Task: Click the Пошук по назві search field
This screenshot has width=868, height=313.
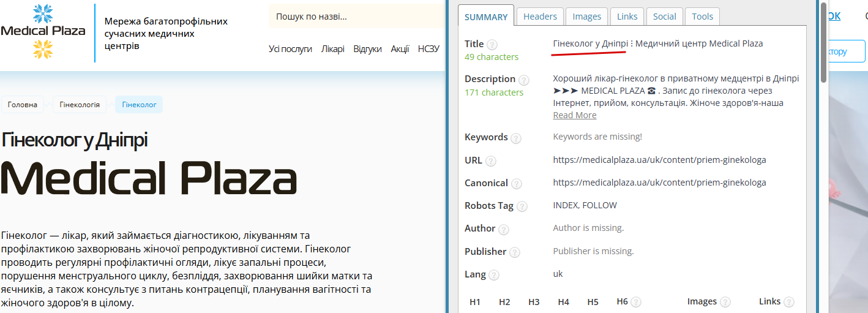Action: [357, 17]
